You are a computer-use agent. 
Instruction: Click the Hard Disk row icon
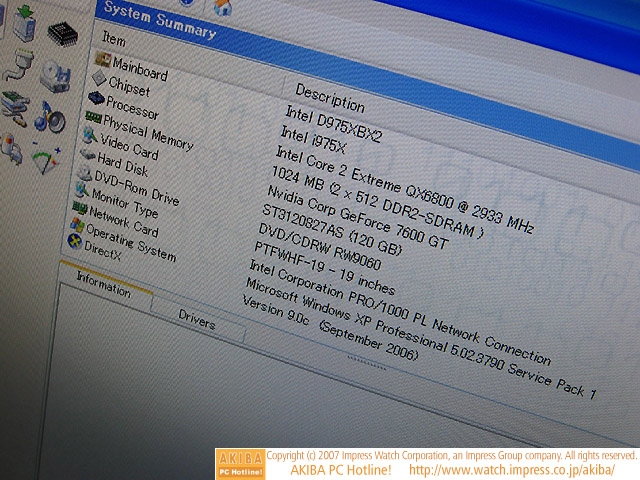(x=87, y=155)
